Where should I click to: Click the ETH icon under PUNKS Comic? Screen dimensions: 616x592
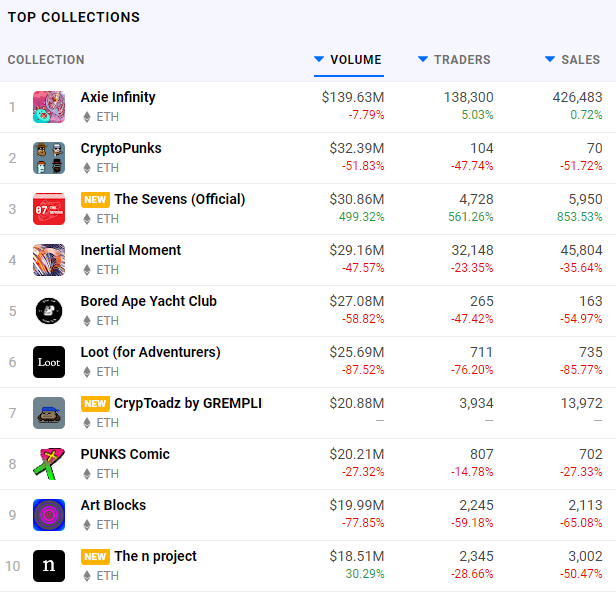(87, 474)
